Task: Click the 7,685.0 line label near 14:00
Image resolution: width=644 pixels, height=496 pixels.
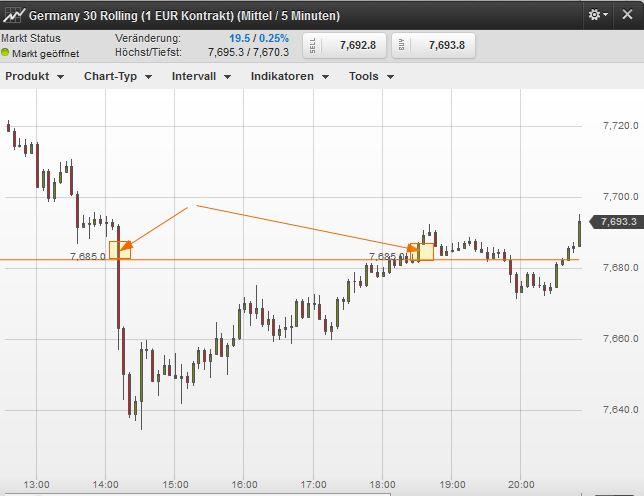Action: [x=88, y=256]
